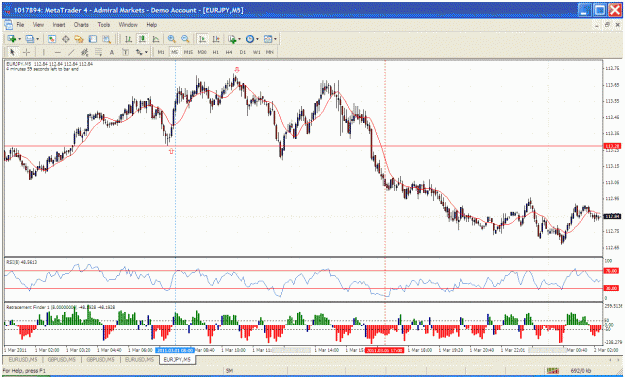Viewport: 625px width, 377px height.
Task: Select the Horizontal Line drawing tool
Action: [57, 52]
